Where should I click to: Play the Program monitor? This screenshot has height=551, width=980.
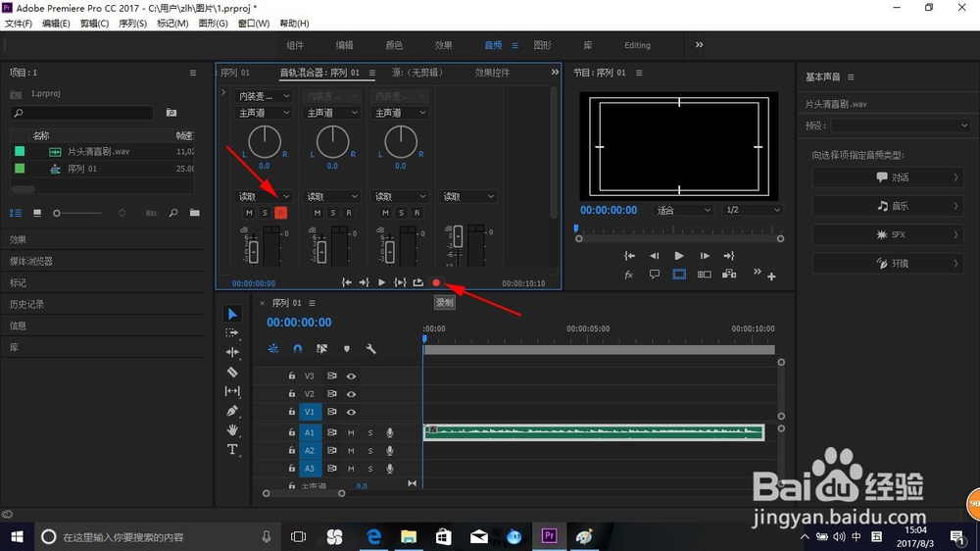click(679, 256)
